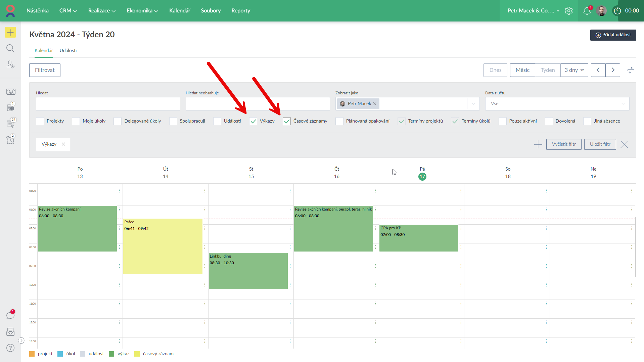Click the Přidat událost button
644x362 pixels.
[613, 35]
